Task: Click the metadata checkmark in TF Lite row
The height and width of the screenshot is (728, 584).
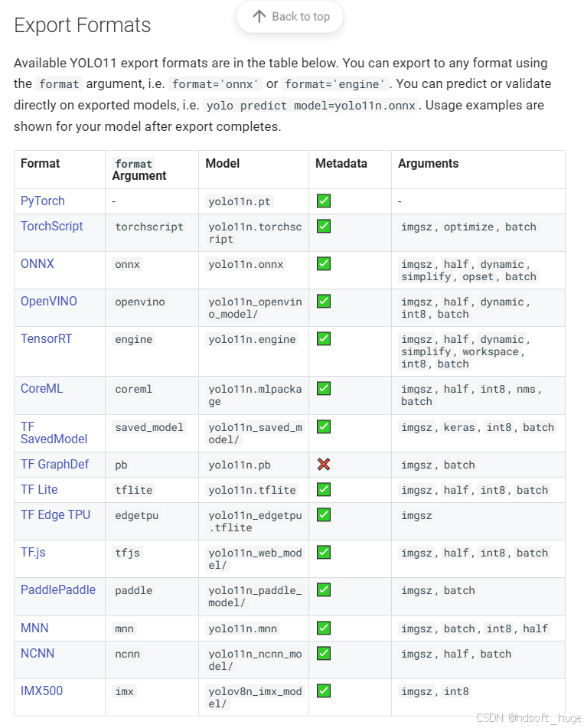Action: pos(324,489)
